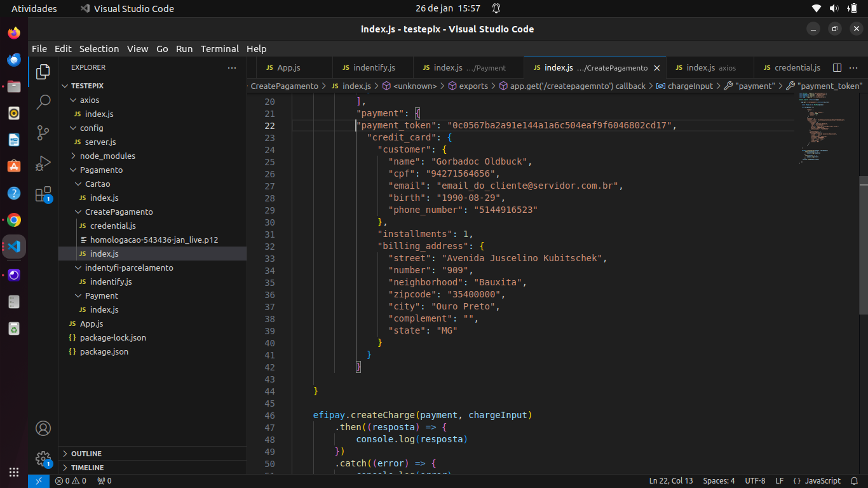Screen dimensions: 868x488
Task: Expand the TIMELINE section
Action: click(x=153, y=468)
